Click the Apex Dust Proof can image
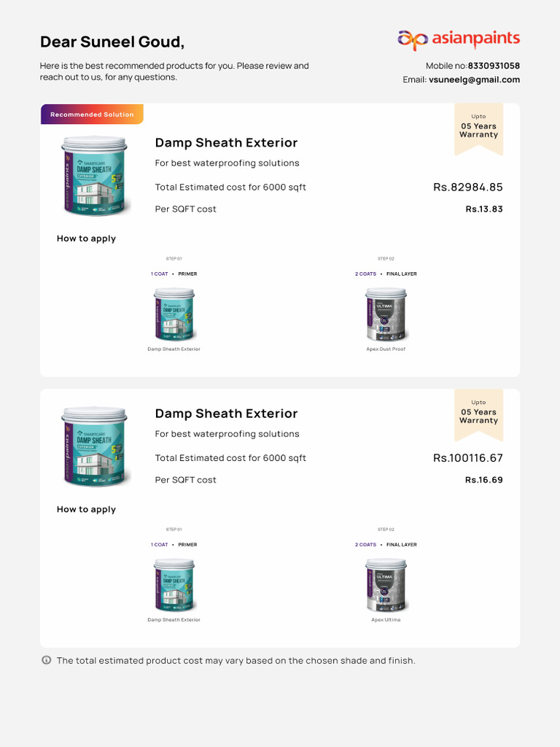 386,314
